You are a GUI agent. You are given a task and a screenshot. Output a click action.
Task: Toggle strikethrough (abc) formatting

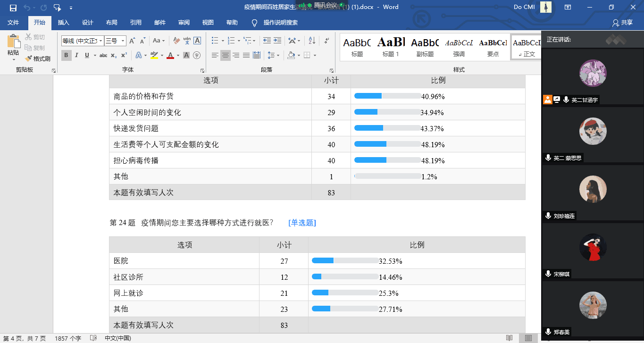pos(103,55)
